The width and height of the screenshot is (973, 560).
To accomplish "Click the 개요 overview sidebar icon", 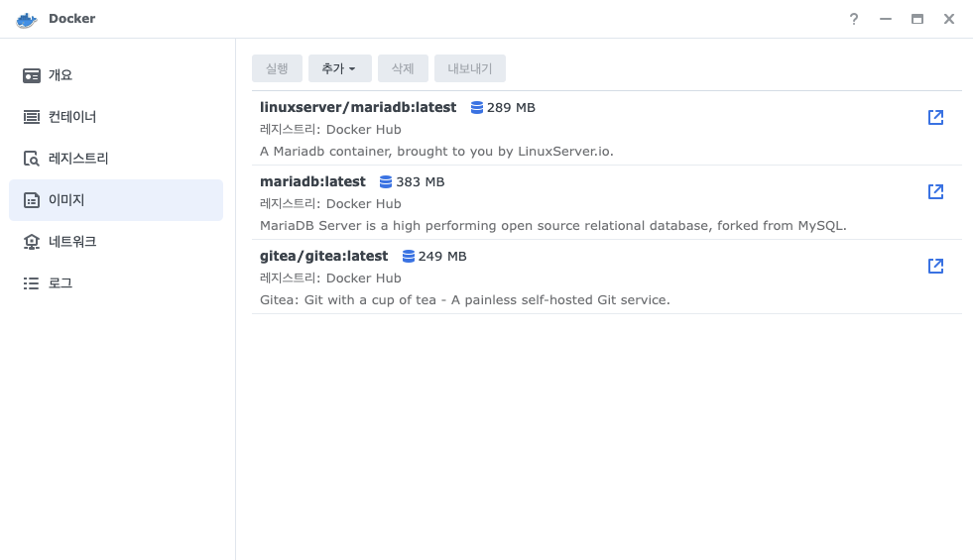I will coord(32,75).
